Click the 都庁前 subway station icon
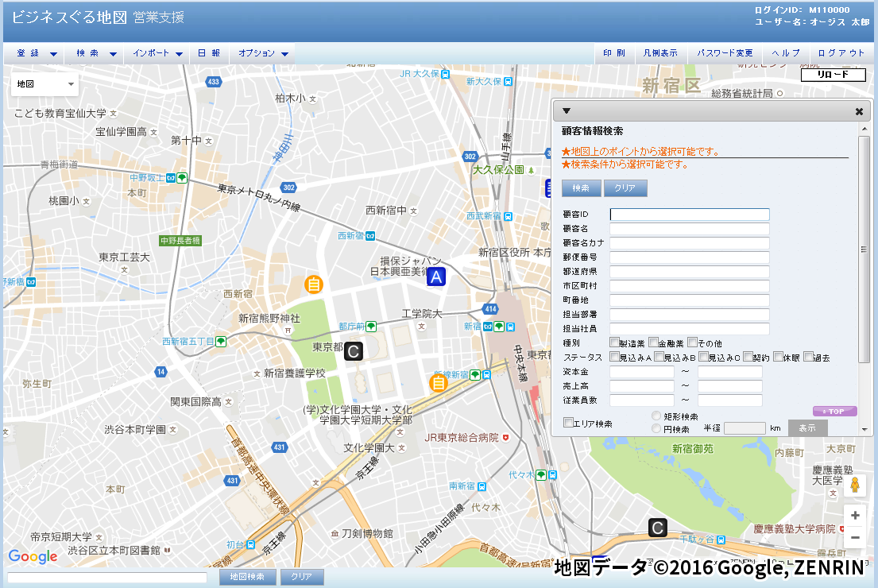 click(x=371, y=326)
